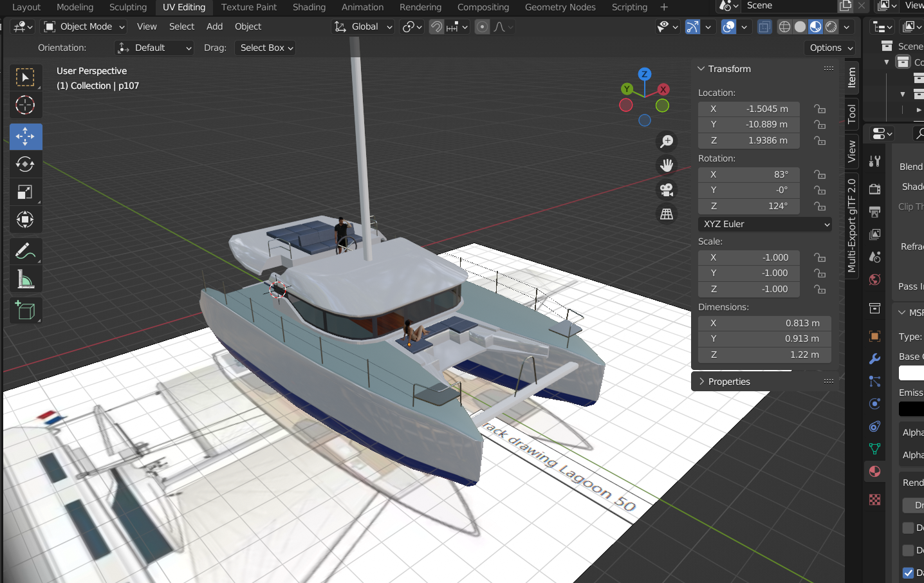Open the Tool properties tab (wrench-screwdriver)

(874, 162)
